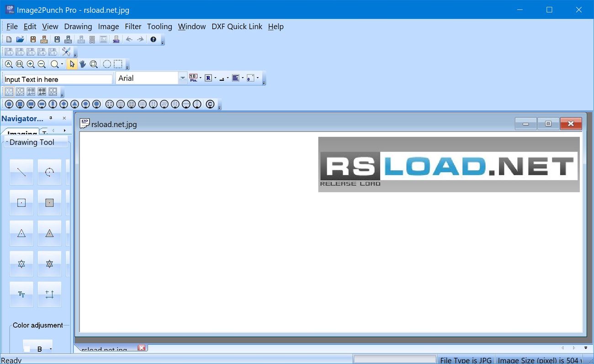The height and width of the screenshot is (364, 594).
Task: Select the Hand pan tool
Action: (x=83, y=64)
